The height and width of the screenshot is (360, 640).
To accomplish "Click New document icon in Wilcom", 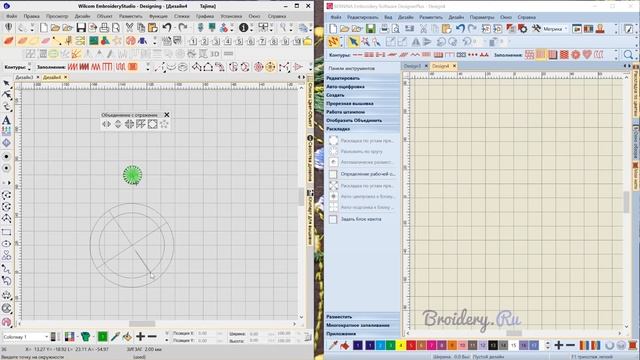I will pyautogui.click(x=44, y=28).
